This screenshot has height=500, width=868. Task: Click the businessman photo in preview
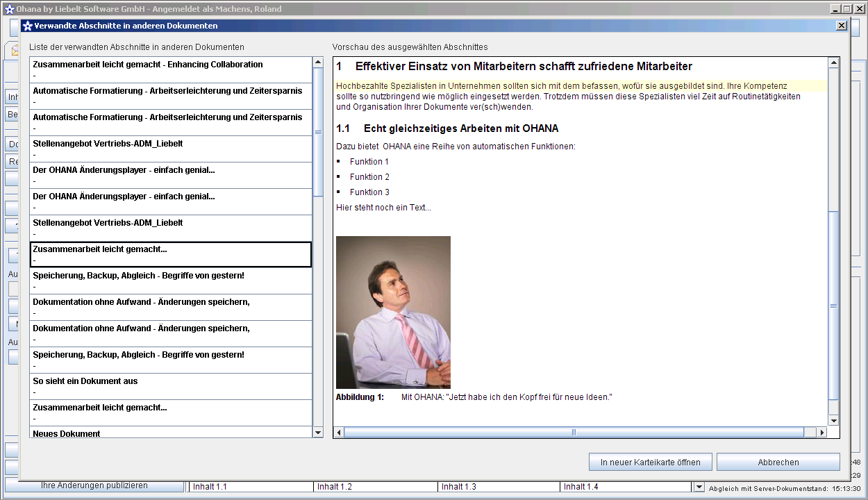393,312
